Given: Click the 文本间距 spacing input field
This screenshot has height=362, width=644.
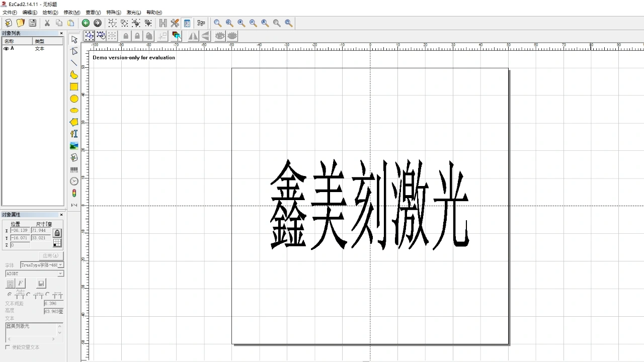Looking at the screenshot, I should pos(54,303).
